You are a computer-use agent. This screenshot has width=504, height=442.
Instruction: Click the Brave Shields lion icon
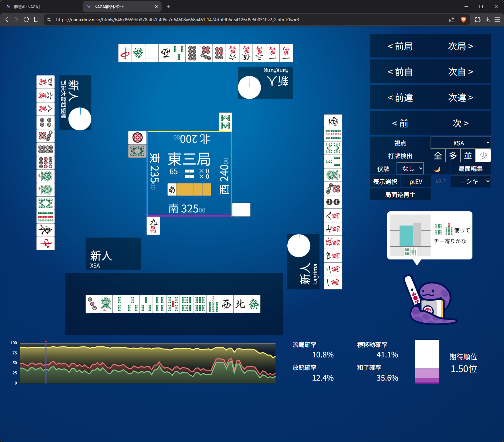click(x=463, y=20)
